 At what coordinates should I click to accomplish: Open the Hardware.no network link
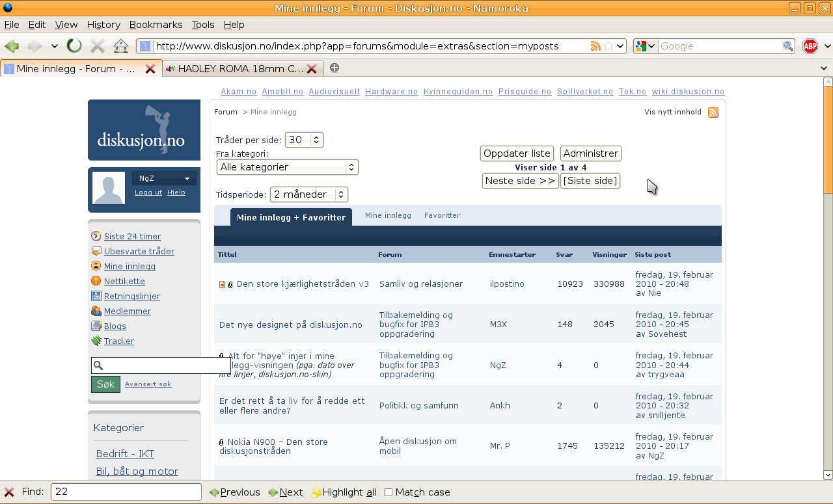[x=391, y=92]
